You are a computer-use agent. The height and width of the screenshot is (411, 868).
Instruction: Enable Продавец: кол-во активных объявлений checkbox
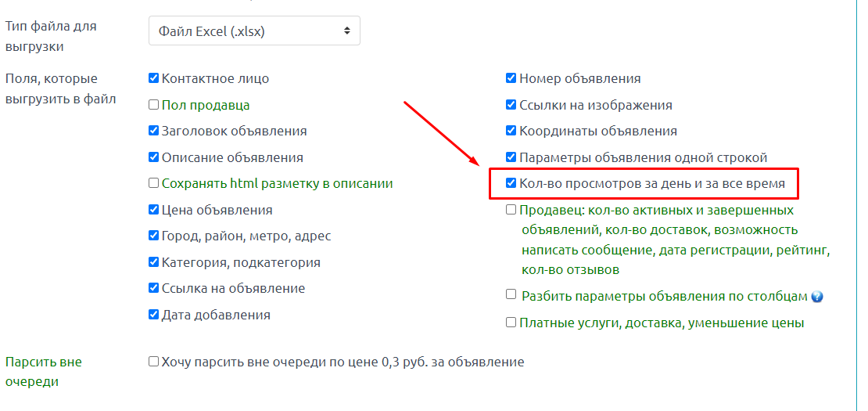(511, 209)
